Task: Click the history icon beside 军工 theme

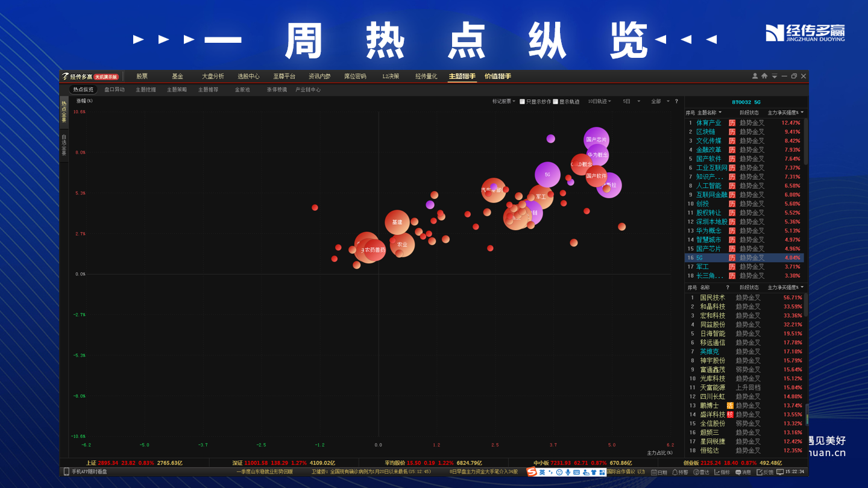Action: pos(732,267)
